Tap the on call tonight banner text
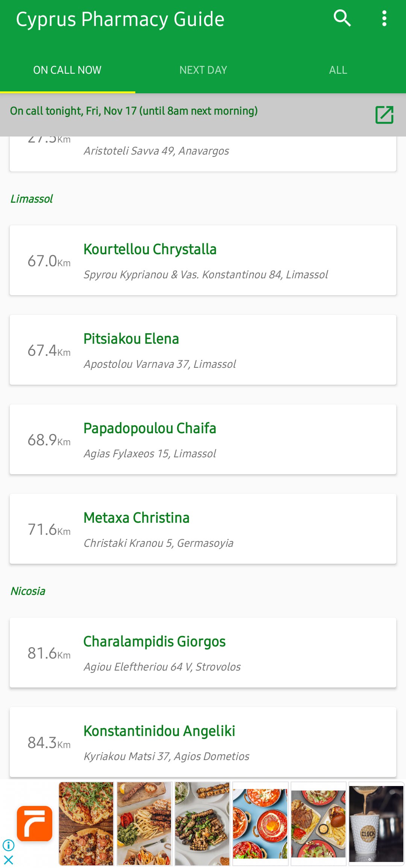Image resolution: width=406 pixels, height=868 pixels. click(x=134, y=111)
